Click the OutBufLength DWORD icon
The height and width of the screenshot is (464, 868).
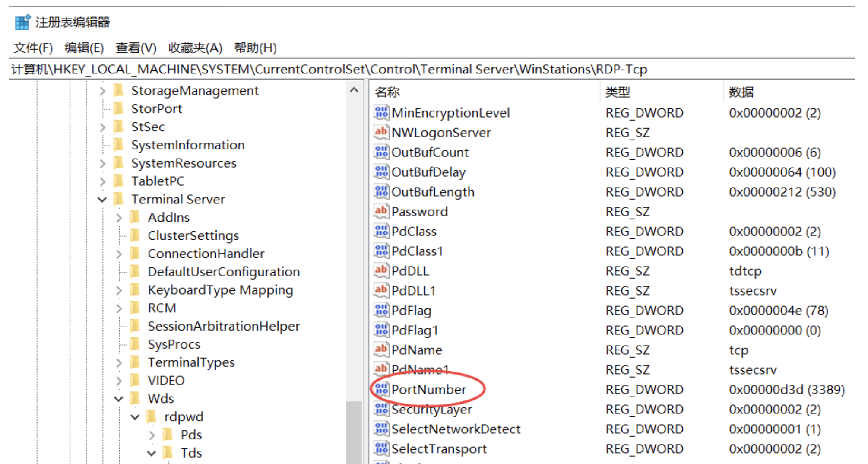381,191
